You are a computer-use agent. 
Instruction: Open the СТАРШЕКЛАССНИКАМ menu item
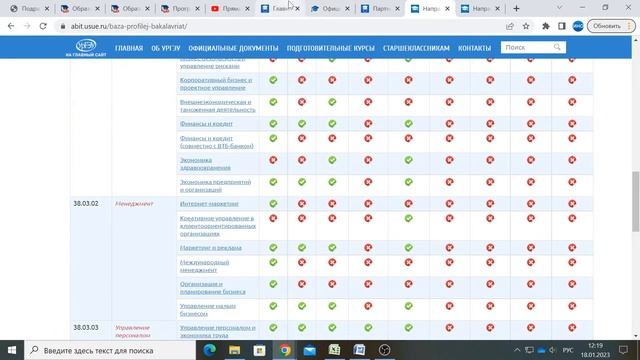[x=416, y=48]
